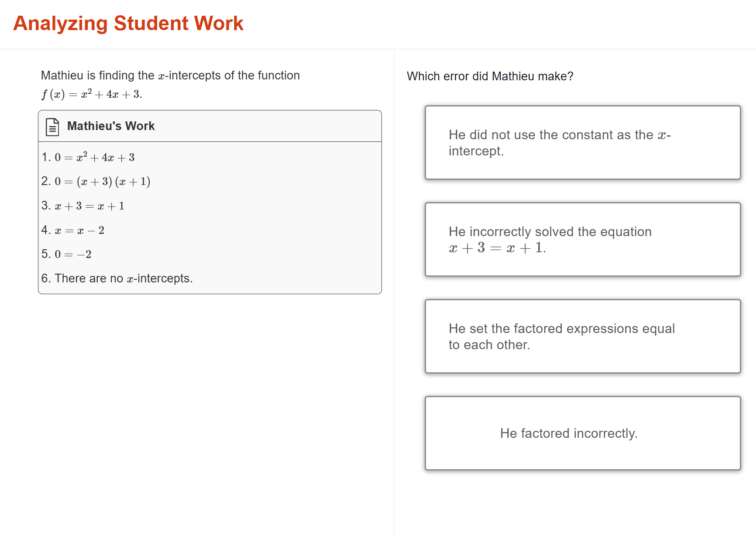Click step 4 equation x = x - 2
The height and width of the screenshot is (536, 756).
coord(73,230)
